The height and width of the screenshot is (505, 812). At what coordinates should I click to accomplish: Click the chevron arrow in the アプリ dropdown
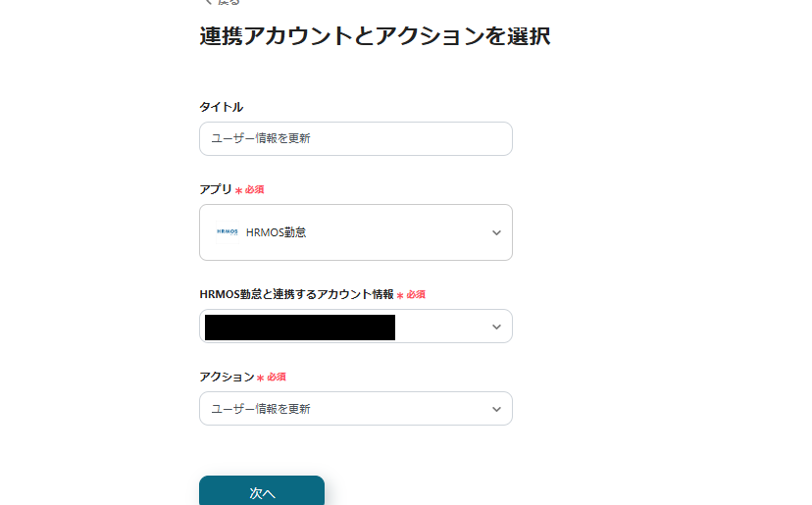(496, 232)
